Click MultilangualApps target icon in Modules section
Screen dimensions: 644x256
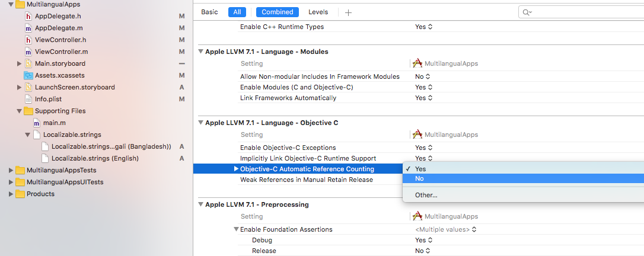point(417,63)
